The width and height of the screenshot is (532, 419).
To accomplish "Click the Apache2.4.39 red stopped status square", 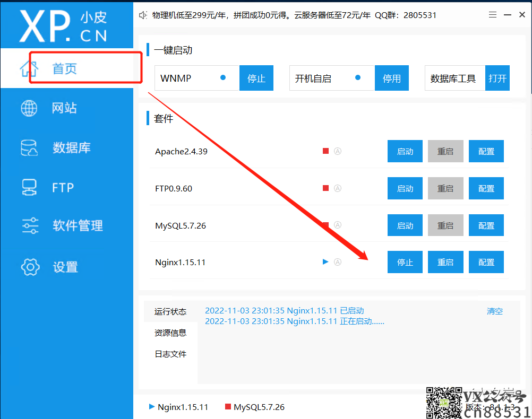I will pos(325,151).
